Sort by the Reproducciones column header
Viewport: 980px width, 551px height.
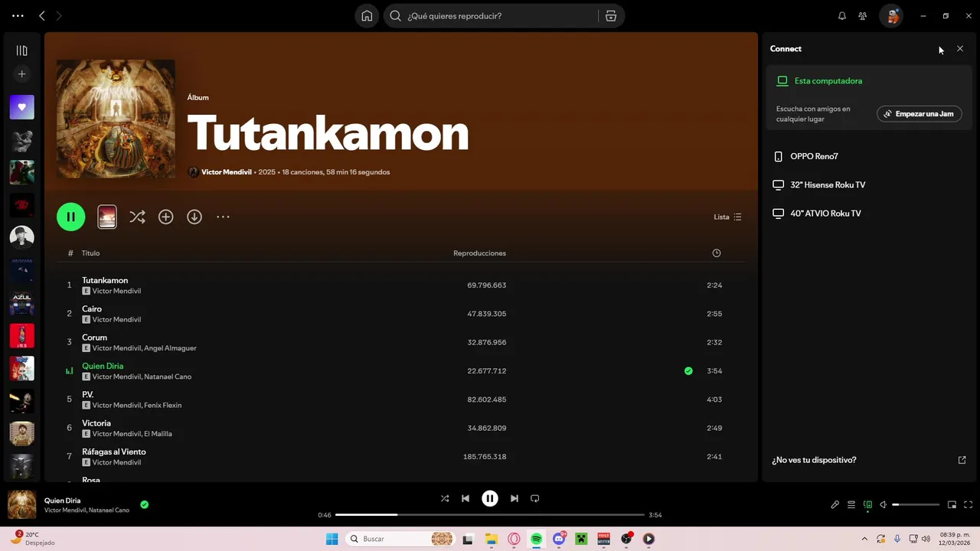(x=479, y=253)
